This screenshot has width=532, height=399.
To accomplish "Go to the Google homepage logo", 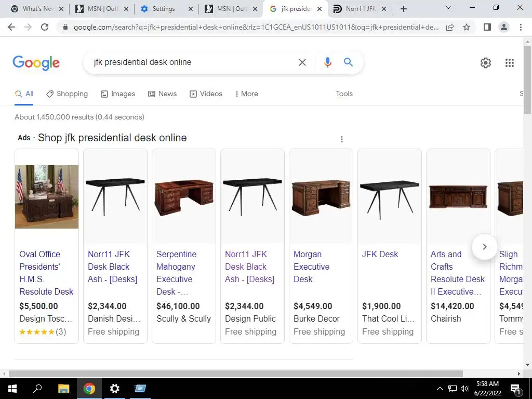I will [x=36, y=63].
